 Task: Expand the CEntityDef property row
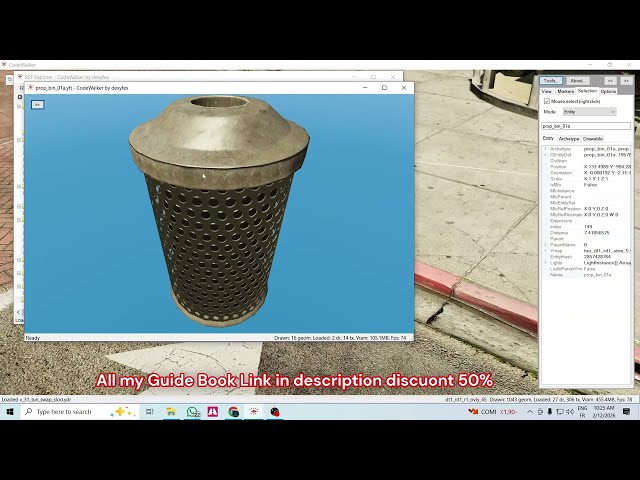(546, 155)
